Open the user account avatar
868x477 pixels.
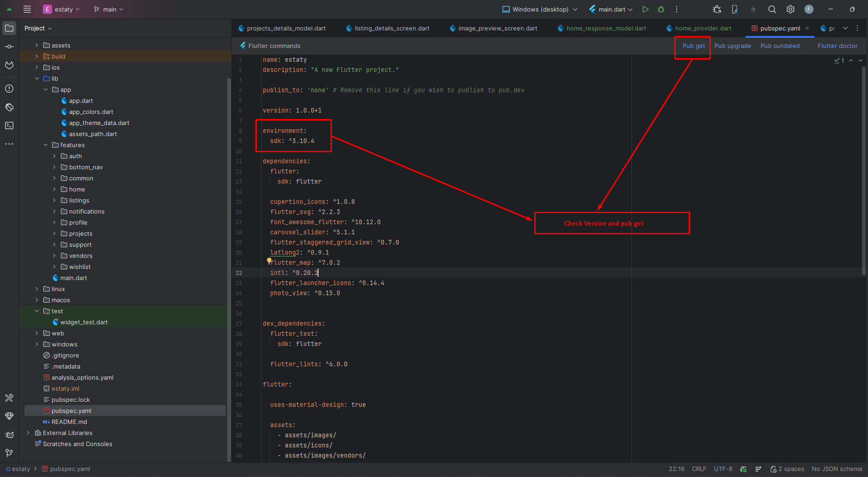[809, 9]
